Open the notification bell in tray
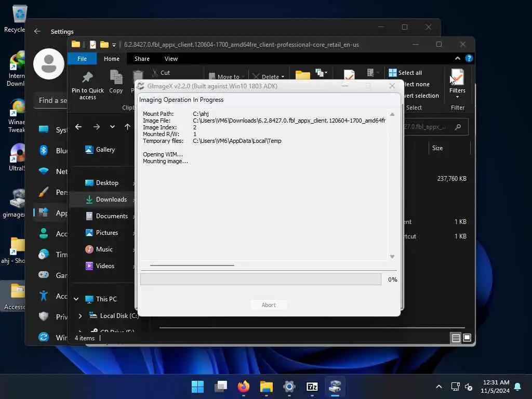 tap(518, 387)
